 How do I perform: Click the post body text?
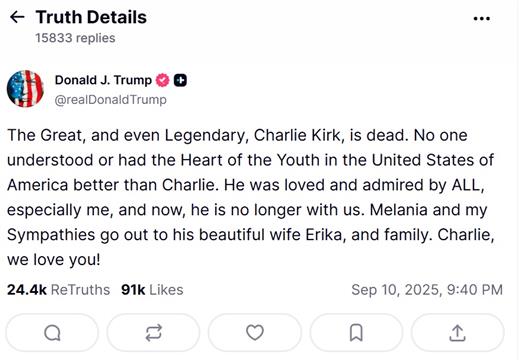click(251, 197)
